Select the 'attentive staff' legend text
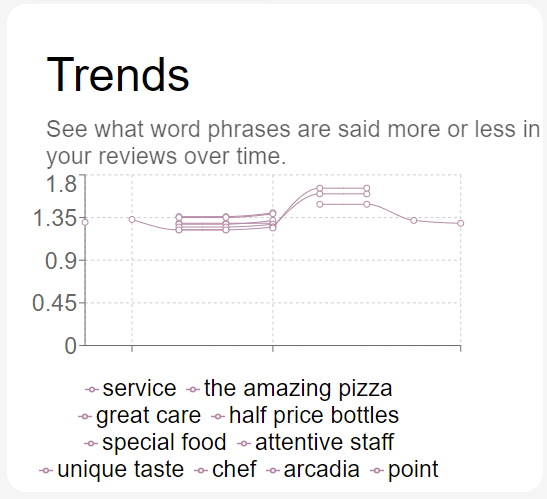The height and width of the screenshot is (499, 547). click(324, 442)
